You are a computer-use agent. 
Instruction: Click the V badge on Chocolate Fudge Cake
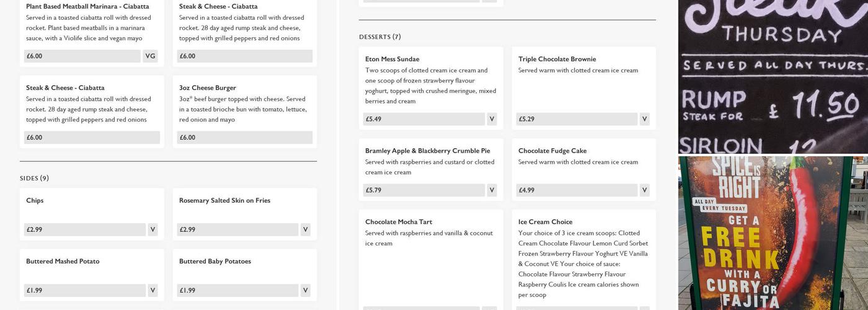pyautogui.click(x=644, y=191)
